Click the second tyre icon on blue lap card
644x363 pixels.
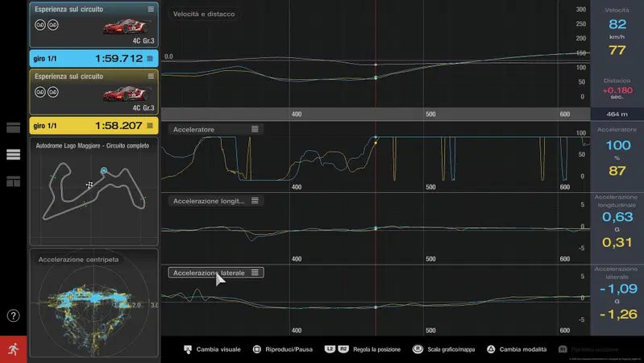tap(53, 25)
